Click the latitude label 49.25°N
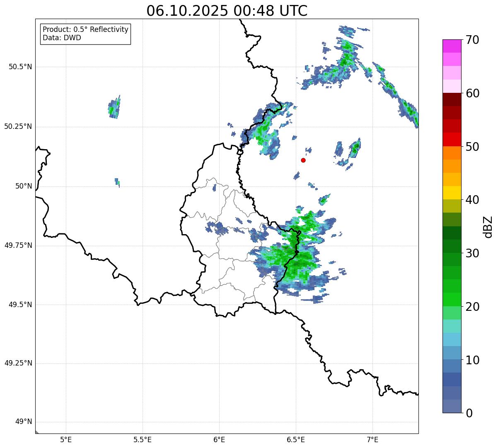The width and height of the screenshot is (498, 448). pyautogui.click(x=18, y=363)
